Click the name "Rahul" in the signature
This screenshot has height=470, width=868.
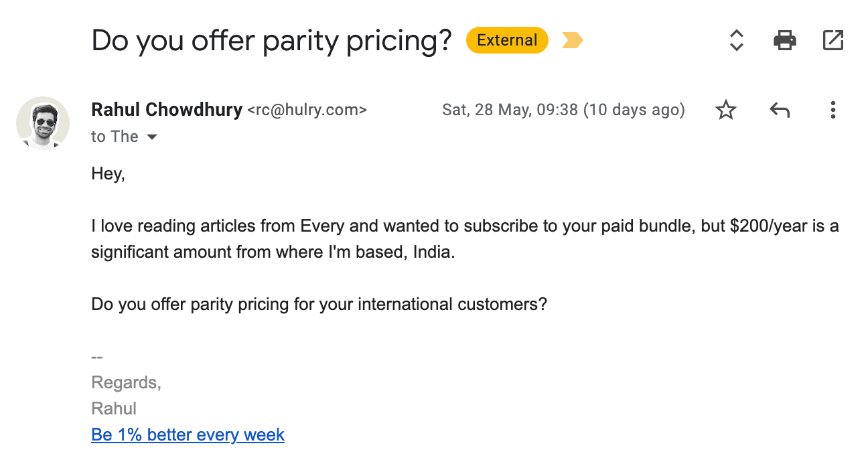coord(114,409)
